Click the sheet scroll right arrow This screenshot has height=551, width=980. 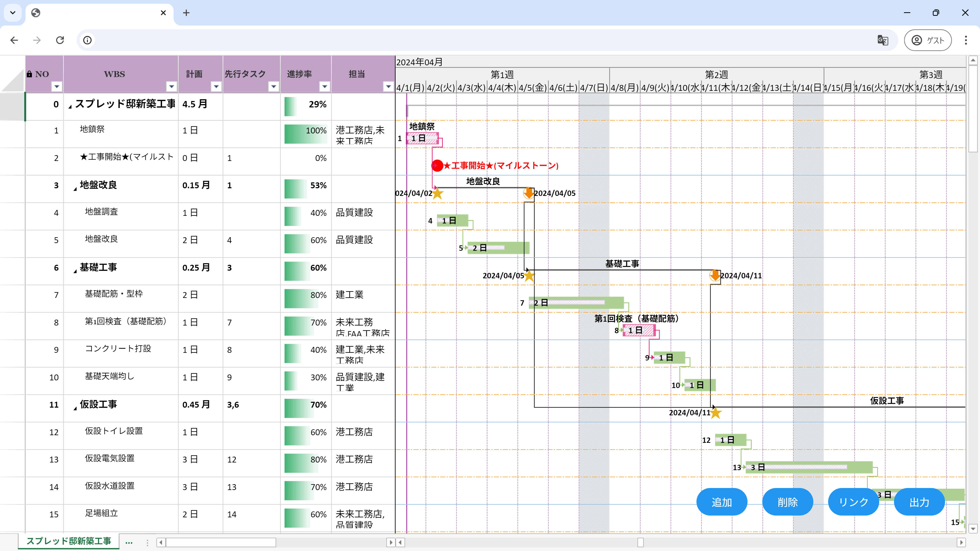pos(390,542)
